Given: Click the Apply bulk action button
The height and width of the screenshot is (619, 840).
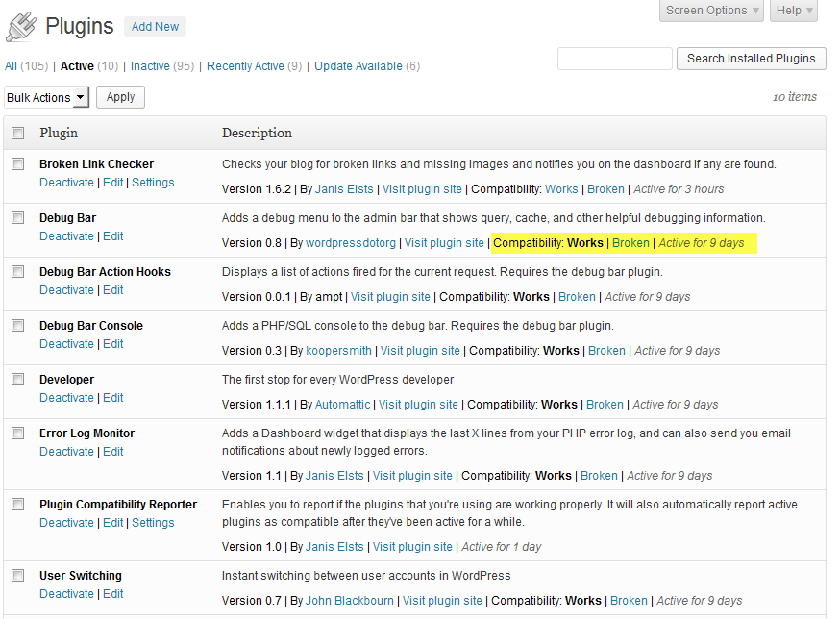Looking at the screenshot, I should tap(120, 97).
